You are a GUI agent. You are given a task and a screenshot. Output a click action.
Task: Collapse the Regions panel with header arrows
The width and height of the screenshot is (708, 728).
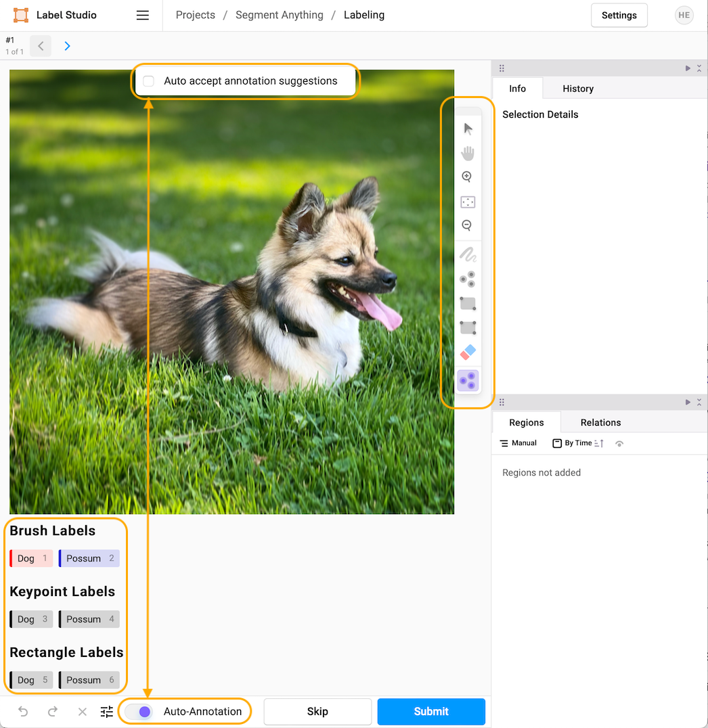click(699, 403)
